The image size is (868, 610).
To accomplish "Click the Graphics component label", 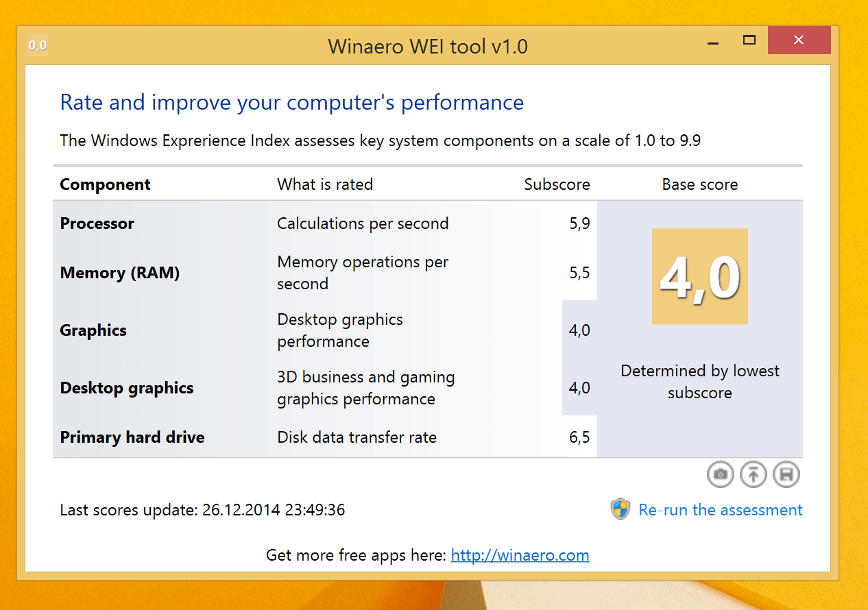I will [x=93, y=330].
